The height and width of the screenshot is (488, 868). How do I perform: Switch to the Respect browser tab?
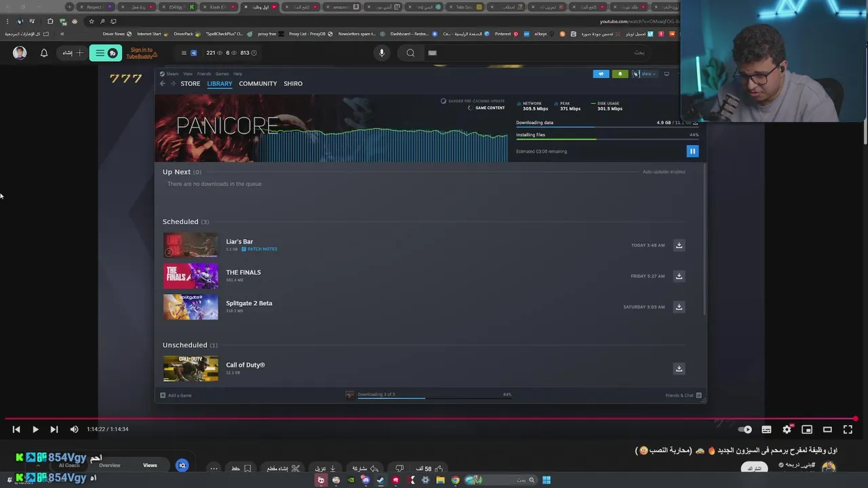tap(94, 7)
